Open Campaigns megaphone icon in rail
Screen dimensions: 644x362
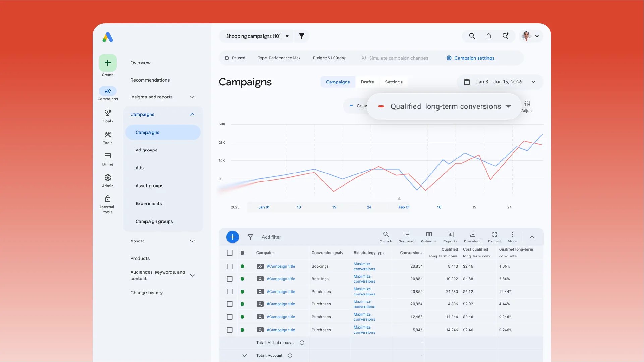point(108,91)
